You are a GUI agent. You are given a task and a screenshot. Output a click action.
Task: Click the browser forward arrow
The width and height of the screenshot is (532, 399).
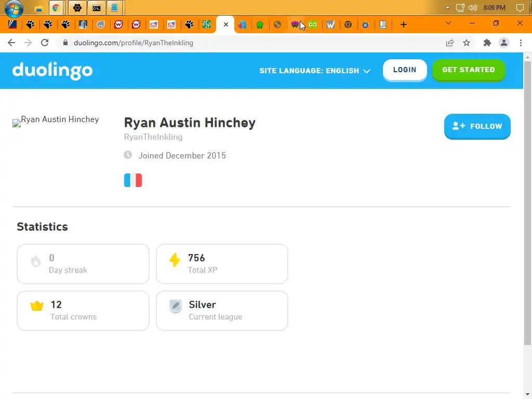click(28, 43)
